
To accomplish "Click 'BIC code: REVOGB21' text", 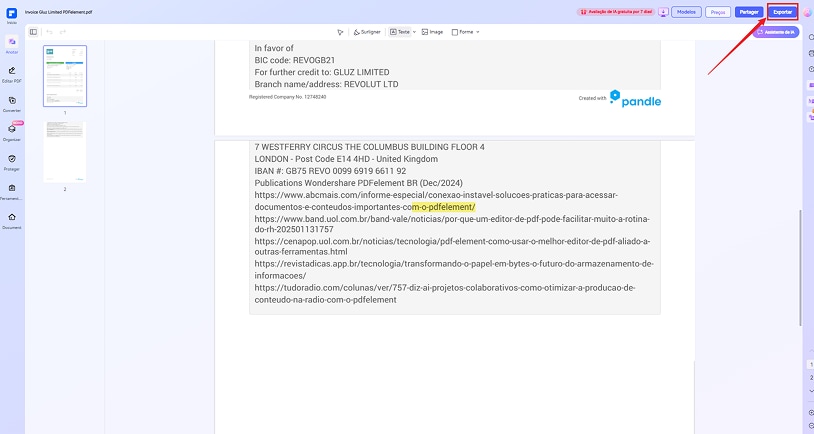I will (295, 60).
